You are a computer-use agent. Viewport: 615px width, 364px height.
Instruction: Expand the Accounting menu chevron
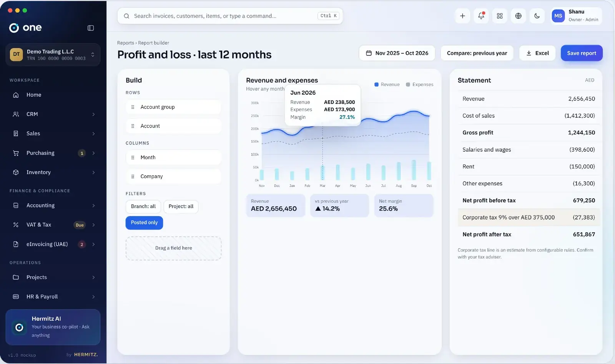point(93,205)
